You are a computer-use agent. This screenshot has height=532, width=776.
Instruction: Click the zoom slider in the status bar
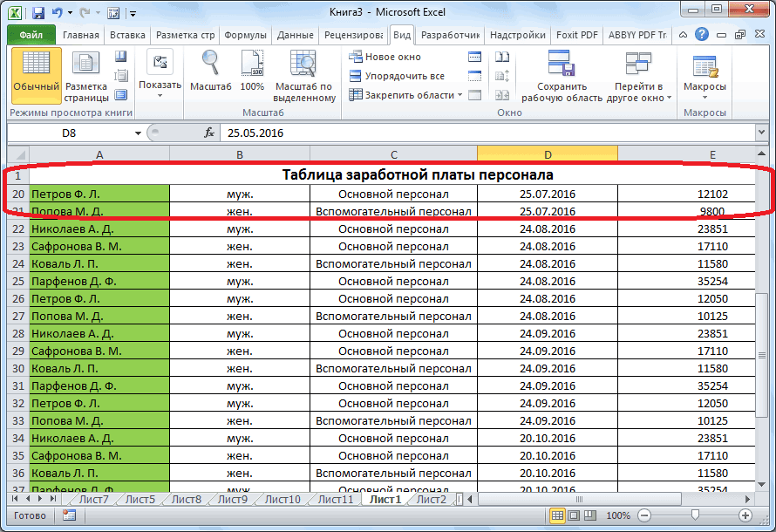(694, 515)
